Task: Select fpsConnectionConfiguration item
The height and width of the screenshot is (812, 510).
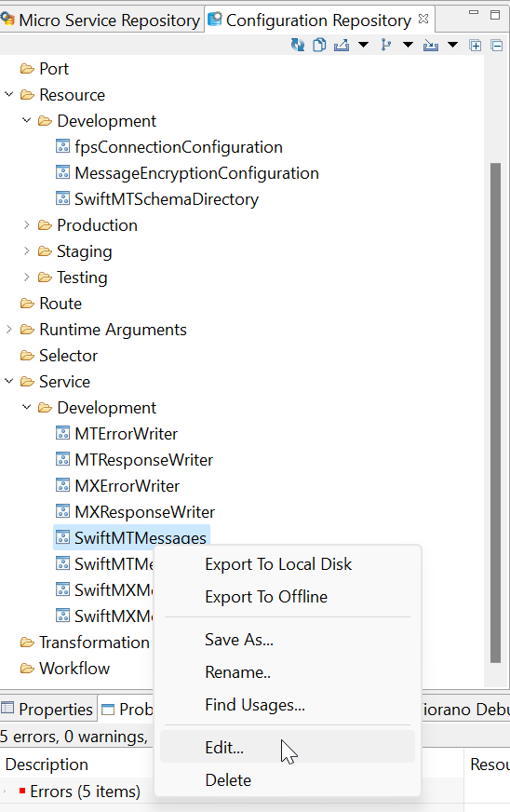Action: pos(178,147)
